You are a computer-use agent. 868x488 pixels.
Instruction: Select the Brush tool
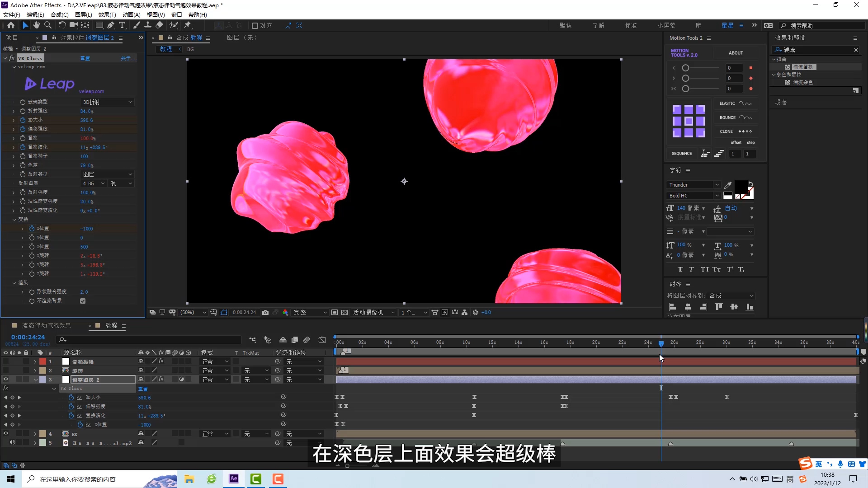137,25
